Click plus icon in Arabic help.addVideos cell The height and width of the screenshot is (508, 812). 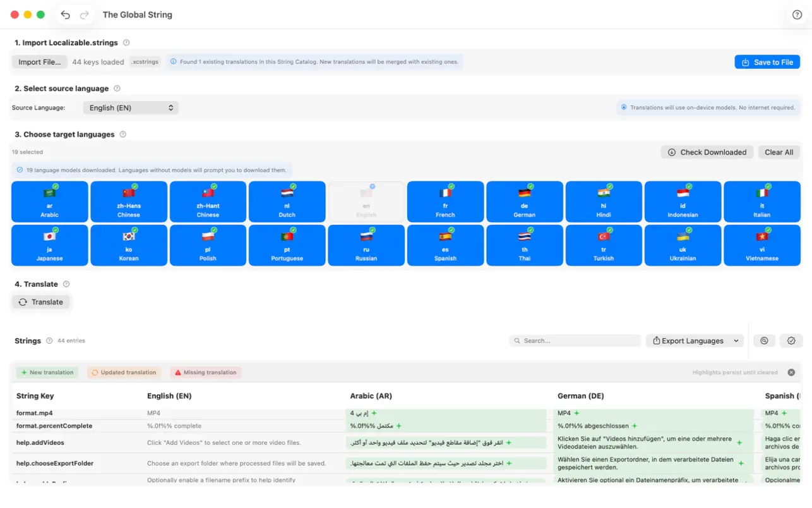[x=508, y=443]
